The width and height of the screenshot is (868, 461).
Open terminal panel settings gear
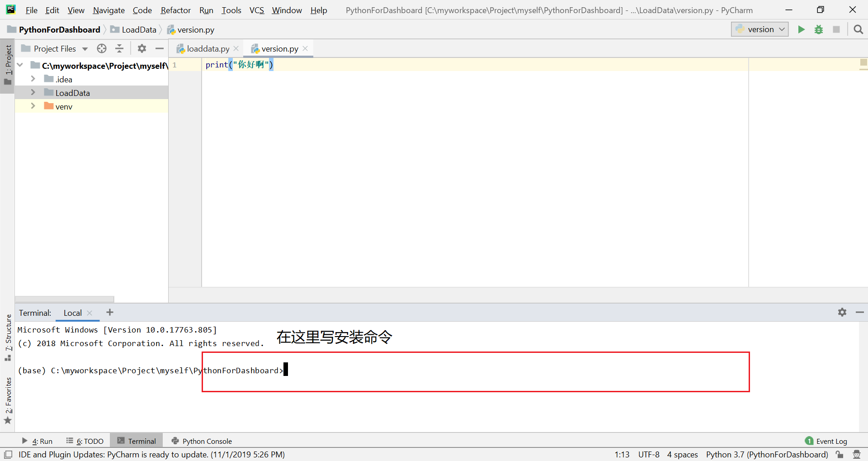tap(842, 312)
